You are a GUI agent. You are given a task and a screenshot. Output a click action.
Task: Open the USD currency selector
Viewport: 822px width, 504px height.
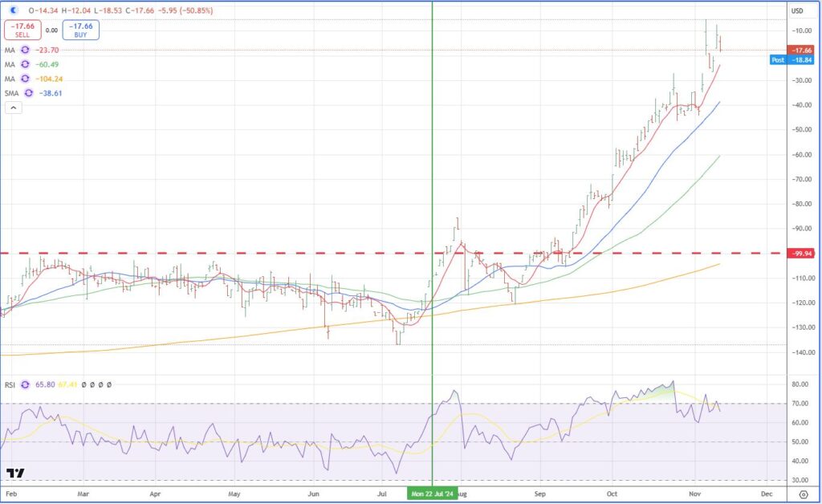(x=797, y=10)
